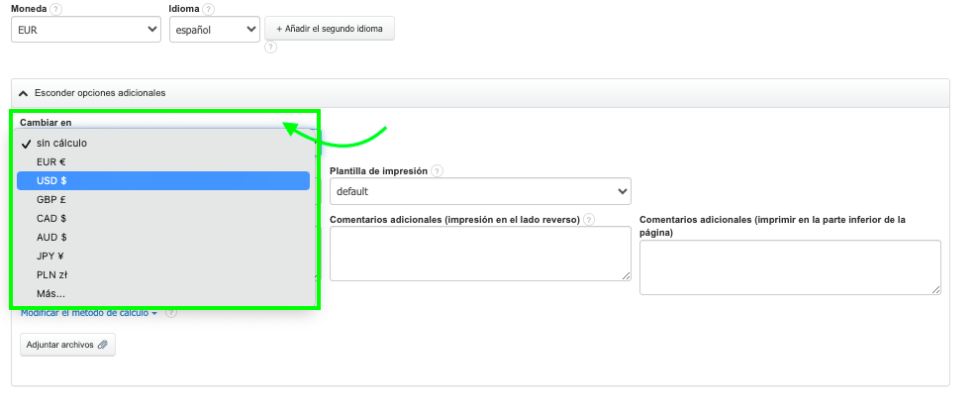Click help icon for reverse-side comments label
The image size is (980, 416).
tap(589, 219)
